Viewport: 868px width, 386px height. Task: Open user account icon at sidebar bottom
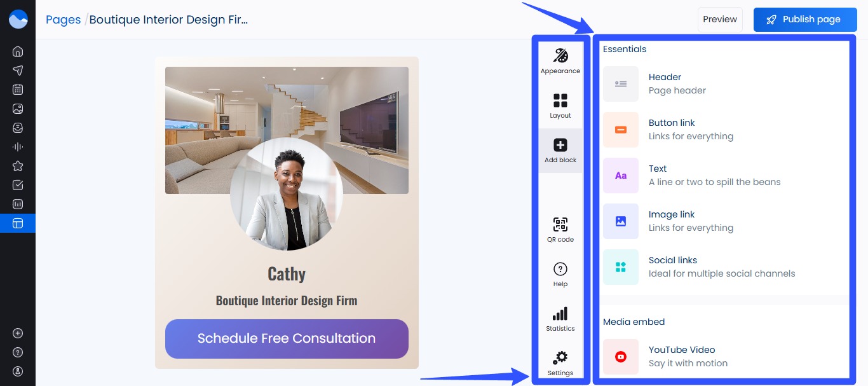pyautogui.click(x=18, y=371)
